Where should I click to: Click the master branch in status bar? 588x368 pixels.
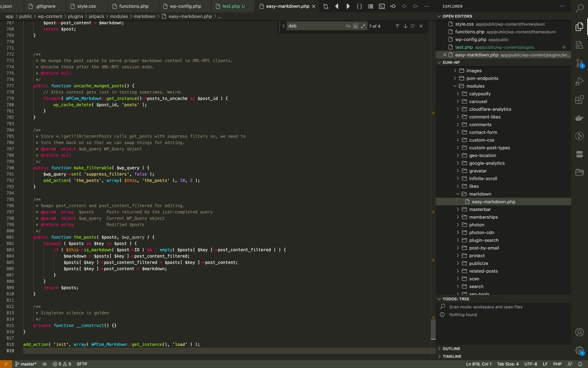[x=26, y=364]
